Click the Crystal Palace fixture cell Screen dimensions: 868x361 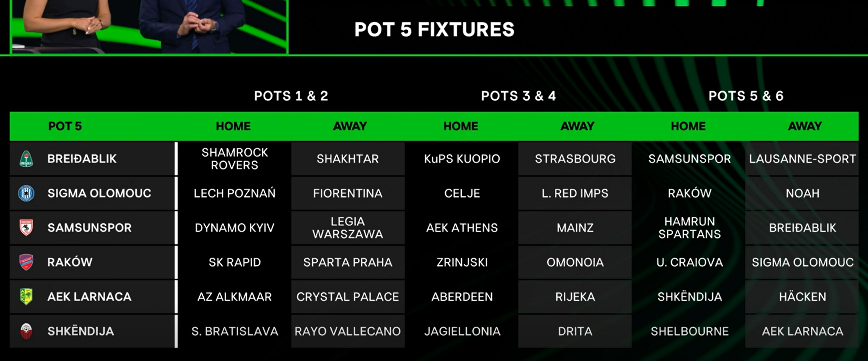[x=348, y=297]
